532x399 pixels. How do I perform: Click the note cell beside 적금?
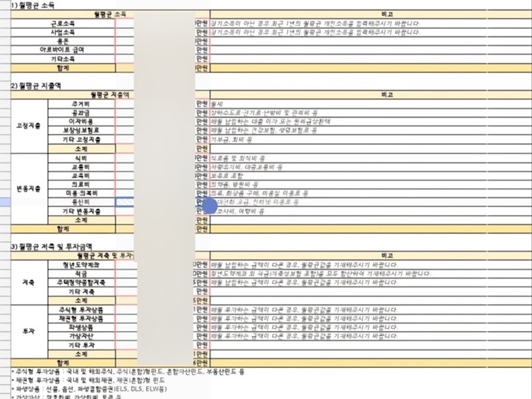(370, 273)
